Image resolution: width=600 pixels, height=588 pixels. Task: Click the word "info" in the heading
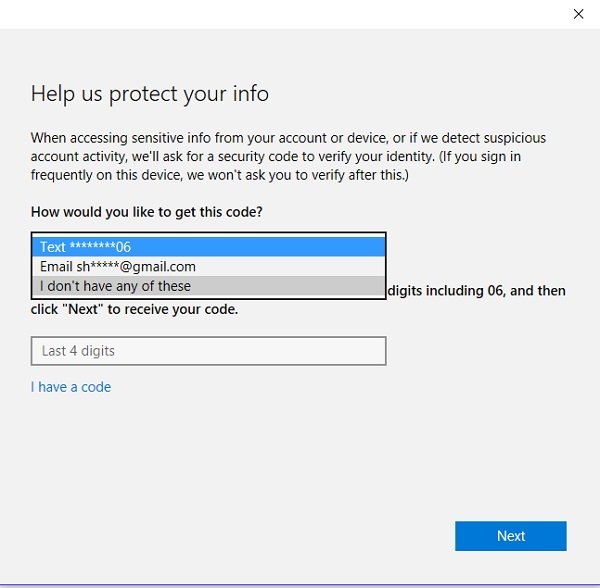click(252, 94)
